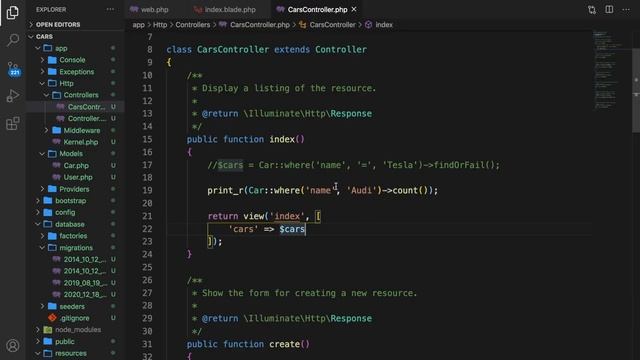Open Source Control view with 221 badge
The width and height of the screenshot is (640, 360).
click(x=13, y=68)
